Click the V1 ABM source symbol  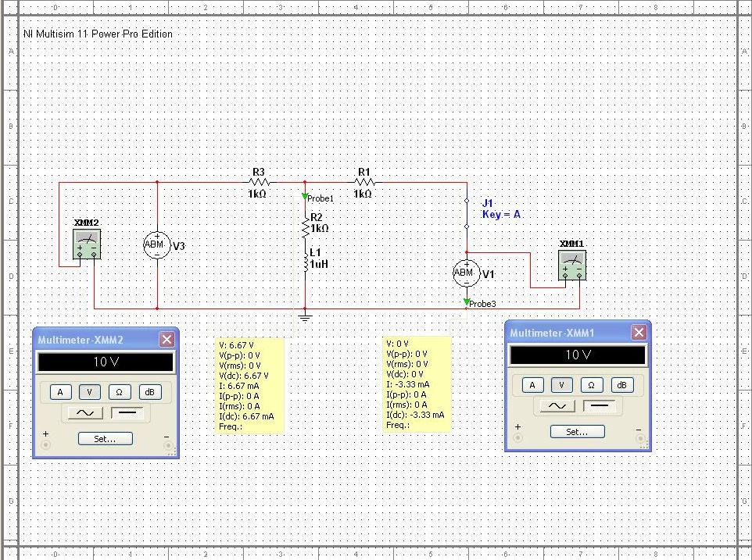466,273
